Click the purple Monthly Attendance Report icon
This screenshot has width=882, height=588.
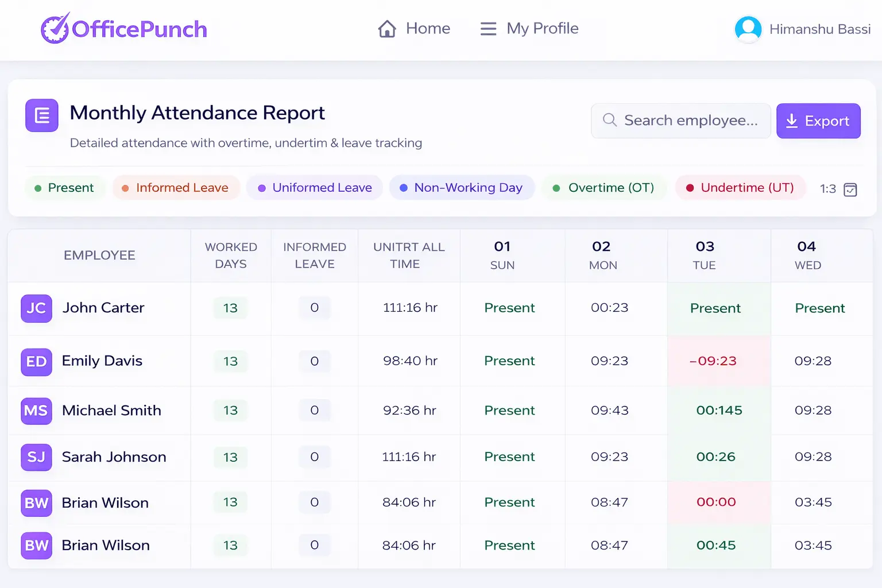pyautogui.click(x=42, y=115)
